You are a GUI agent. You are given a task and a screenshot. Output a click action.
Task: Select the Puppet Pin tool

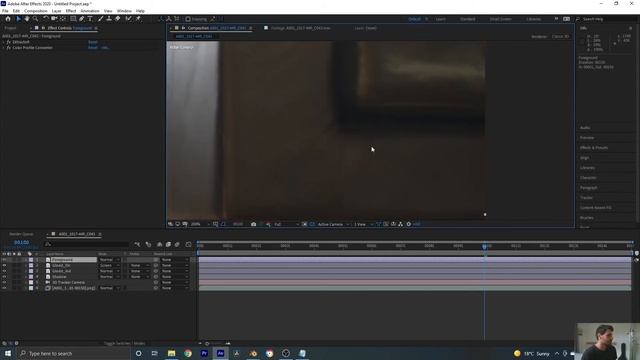(138, 19)
